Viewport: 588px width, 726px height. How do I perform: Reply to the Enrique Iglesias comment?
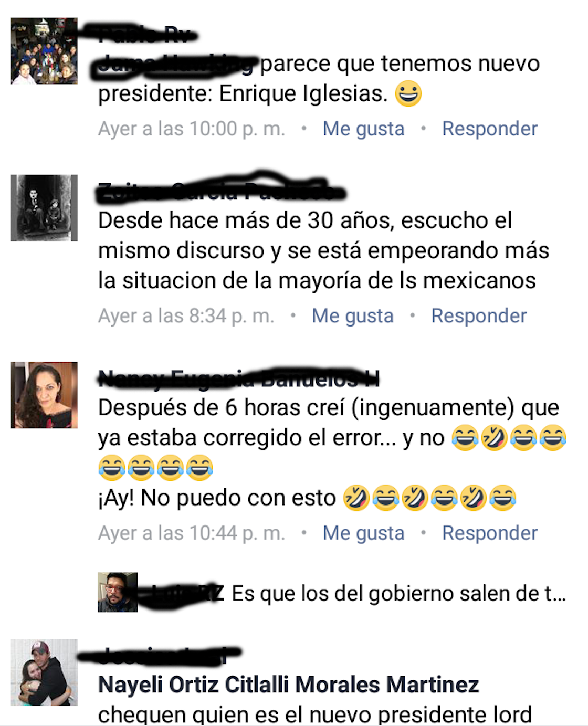pos(490,129)
